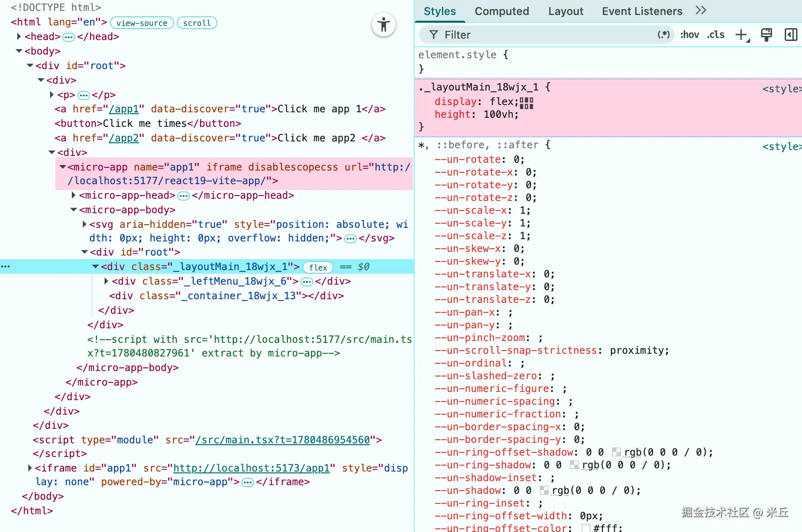The height and width of the screenshot is (532, 802).
Task: Collapse the _layoutMain_18wjx_1 div
Action: pyautogui.click(x=95, y=266)
